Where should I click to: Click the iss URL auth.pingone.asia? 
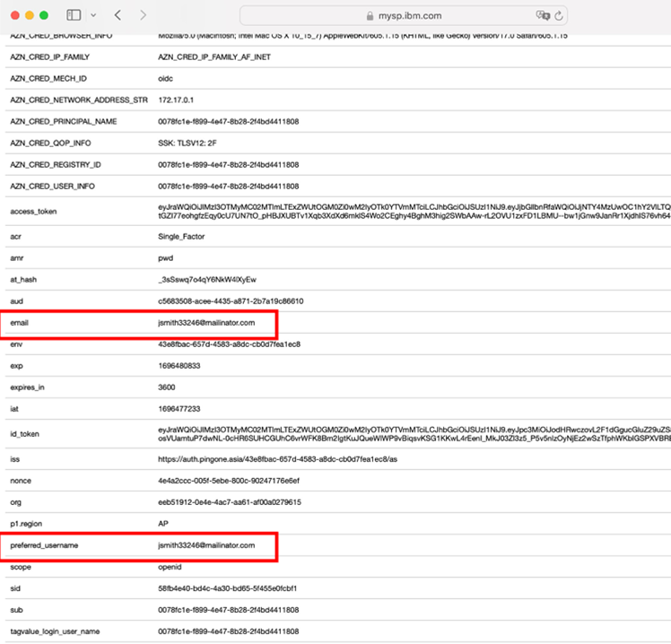277,459
